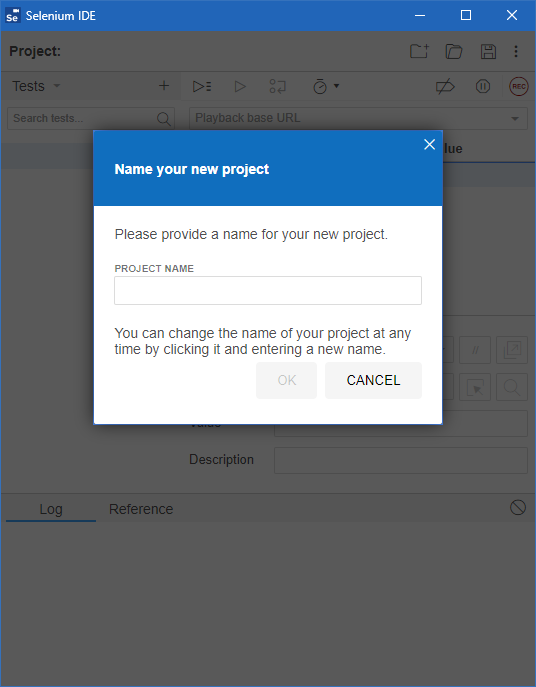
Task: Click the create new project folder icon
Action: pyautogui.click(x=419, y=51)
